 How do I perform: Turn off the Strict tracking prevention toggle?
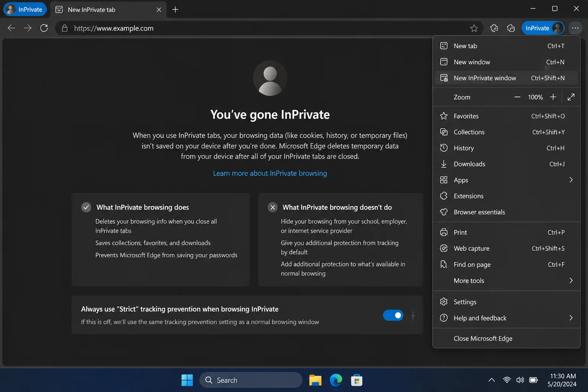tap(393, 315)
